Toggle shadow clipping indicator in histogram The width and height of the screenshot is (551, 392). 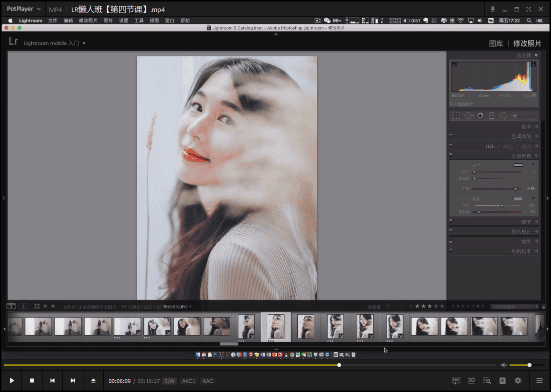tap(455, 64)
